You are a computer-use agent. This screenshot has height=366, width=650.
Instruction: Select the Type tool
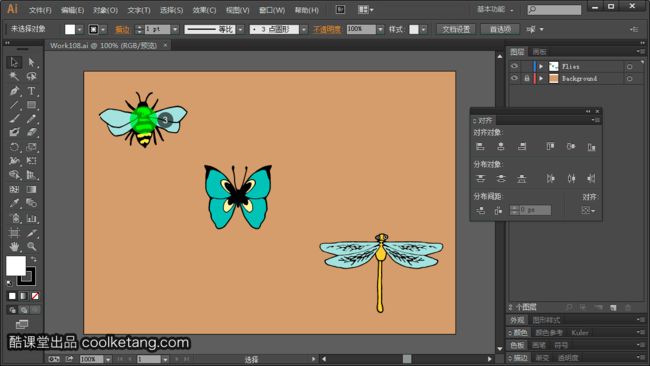(31, 91)
